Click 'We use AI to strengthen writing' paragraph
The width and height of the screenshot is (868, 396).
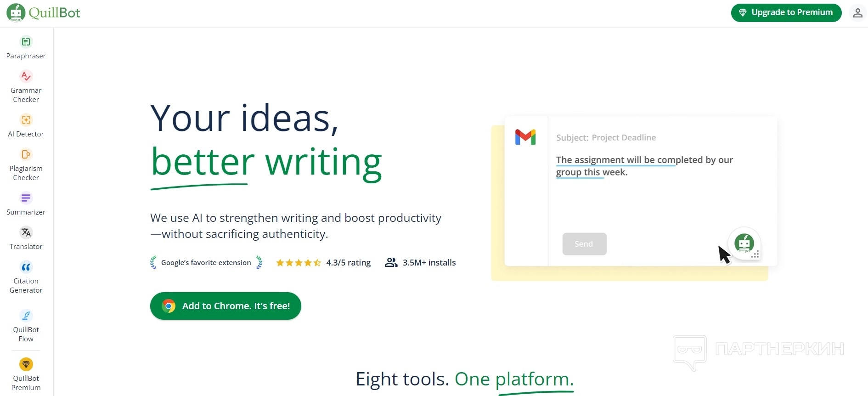tap(296, 226)
